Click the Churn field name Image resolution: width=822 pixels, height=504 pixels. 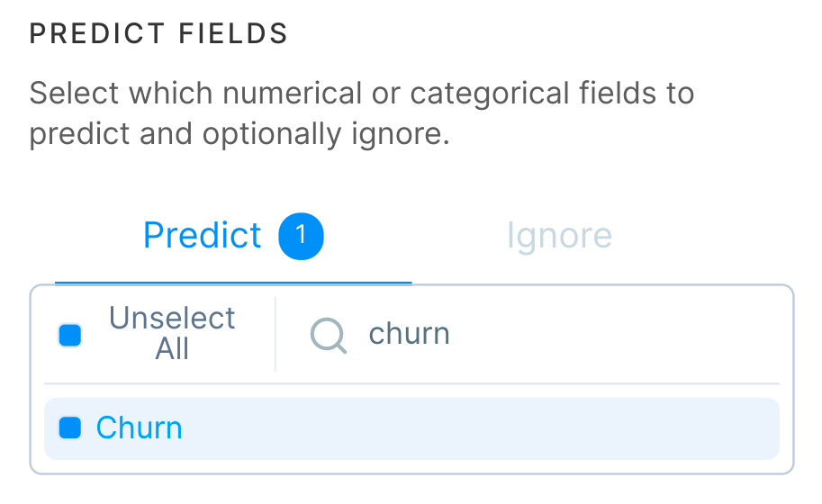[140, 428]
